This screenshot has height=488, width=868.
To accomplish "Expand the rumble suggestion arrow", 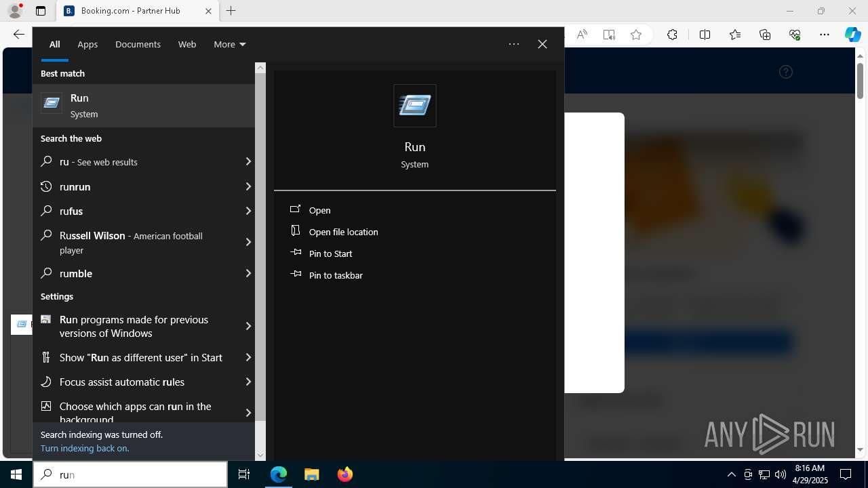I will (248, 273).
